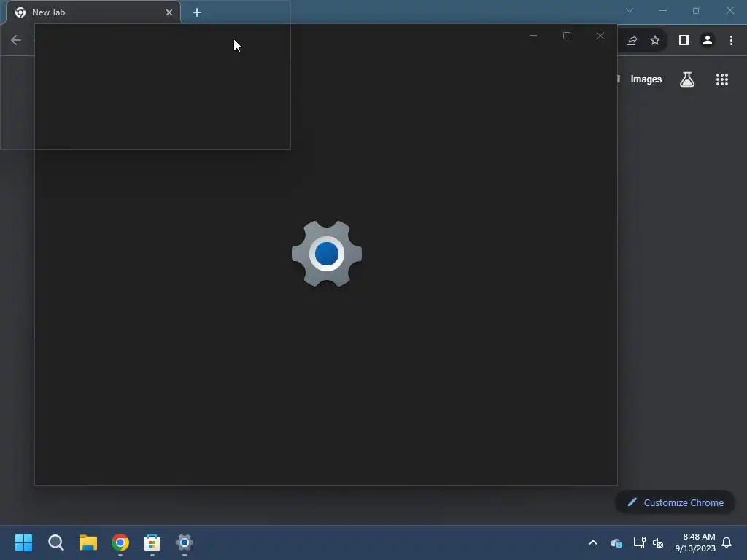The image size is (747, 560).
Task: Open Microsoft Store from taskbar
Action: click(x=152, y=542)
